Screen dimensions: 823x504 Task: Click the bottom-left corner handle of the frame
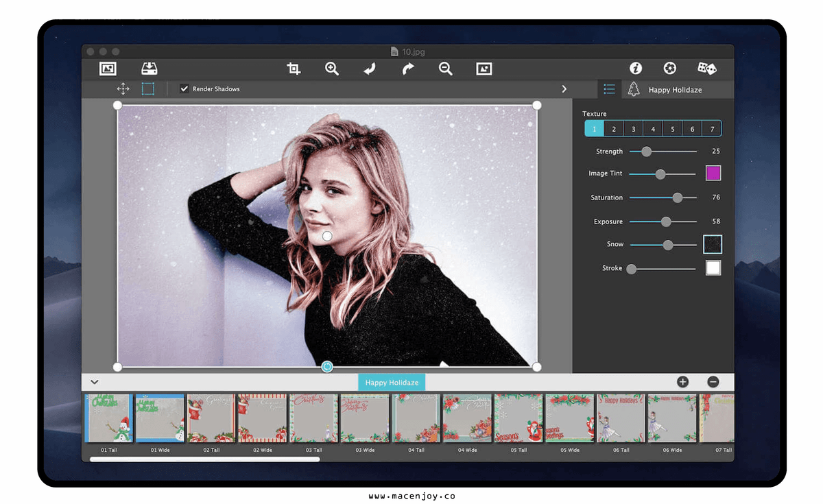[x=117, y=367]
